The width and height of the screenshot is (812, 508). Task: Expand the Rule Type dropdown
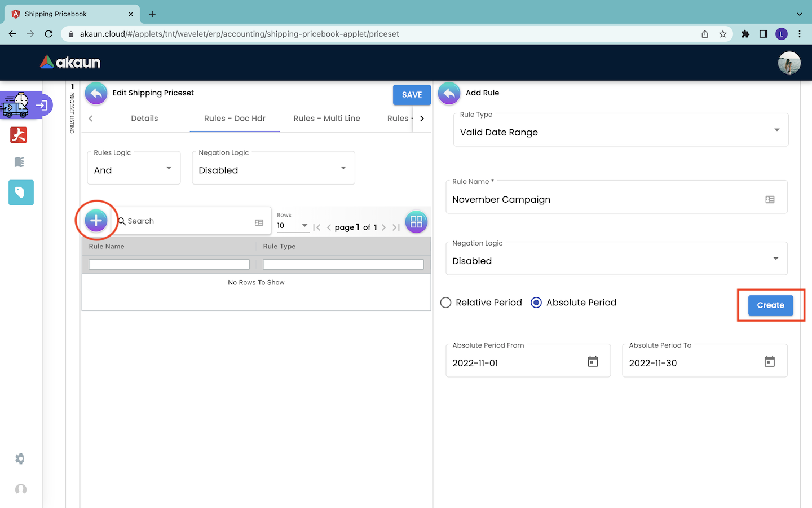pos(620,132)
